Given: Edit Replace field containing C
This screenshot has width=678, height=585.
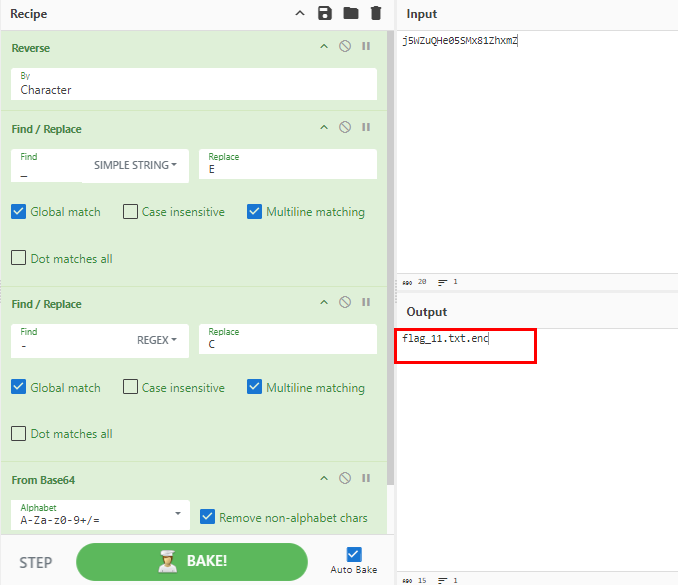Looking at the screenshot, I should pyautogui.click(x=288, y=339).
